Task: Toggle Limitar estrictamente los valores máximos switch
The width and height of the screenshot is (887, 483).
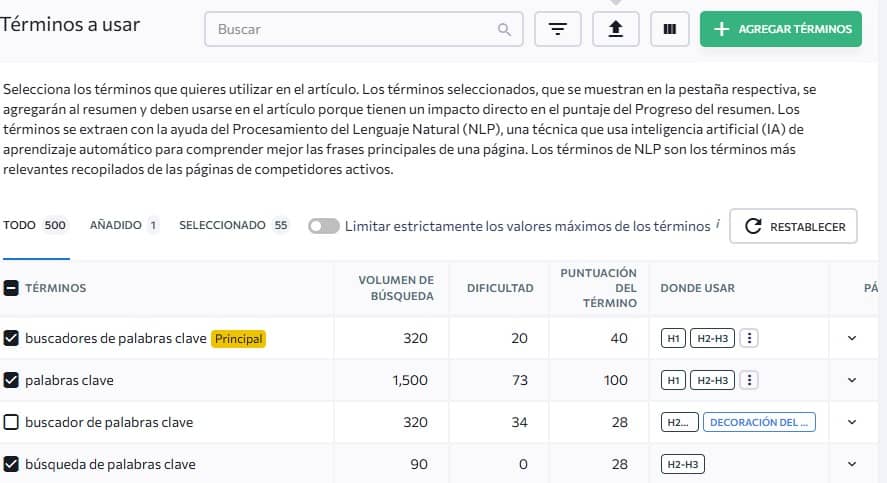Action: (323, 226)
